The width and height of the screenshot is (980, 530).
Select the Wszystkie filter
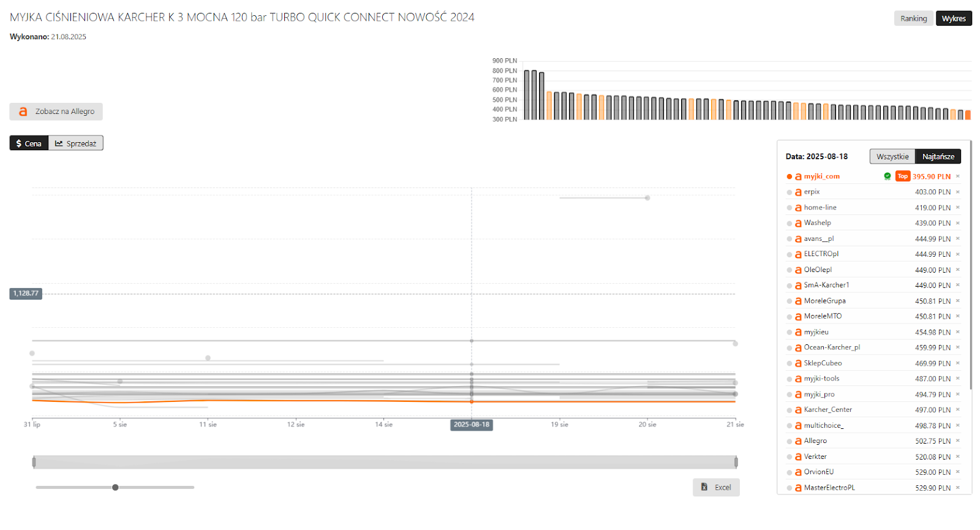pos(892,156)
